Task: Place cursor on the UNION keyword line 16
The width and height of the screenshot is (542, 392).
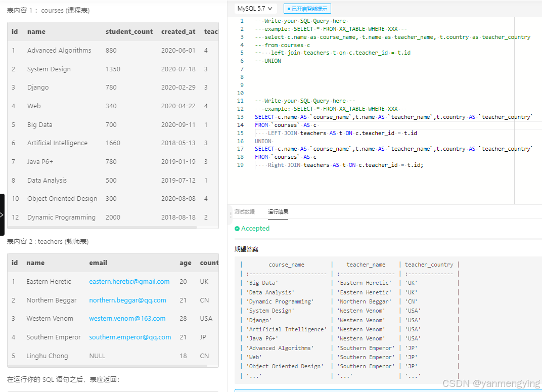Action: [263, 141]
